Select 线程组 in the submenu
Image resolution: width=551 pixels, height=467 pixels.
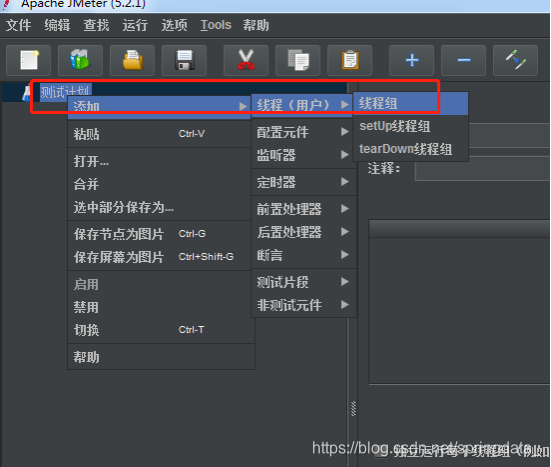tap(410, 103)
